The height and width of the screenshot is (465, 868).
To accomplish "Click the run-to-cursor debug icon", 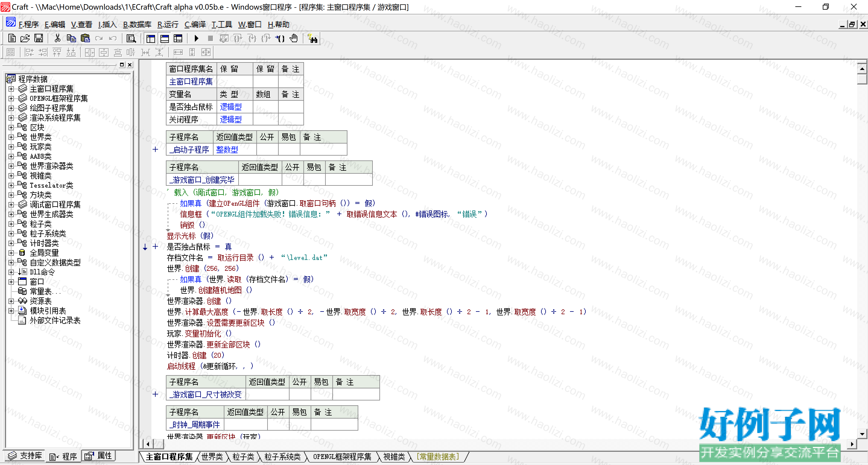I will [x=280, y=38].
